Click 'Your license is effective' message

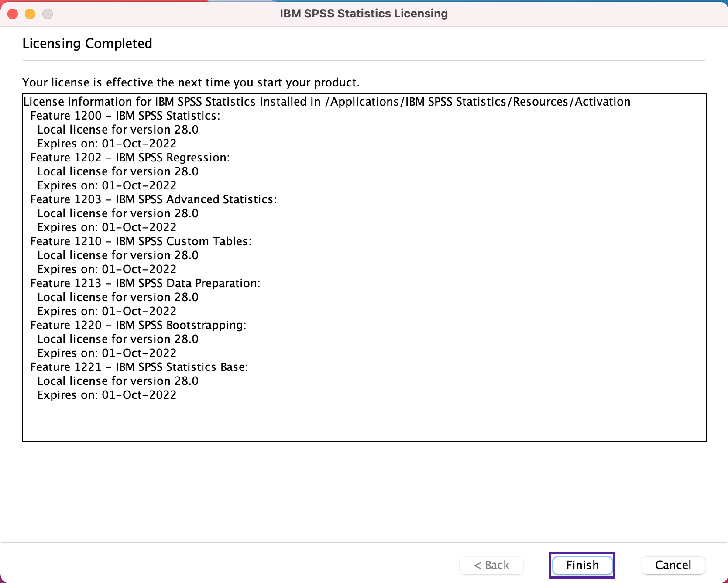coord(191,82)
